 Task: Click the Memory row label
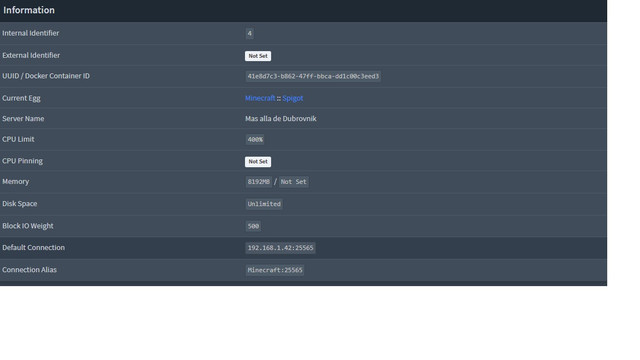click(x=16, y=182)
